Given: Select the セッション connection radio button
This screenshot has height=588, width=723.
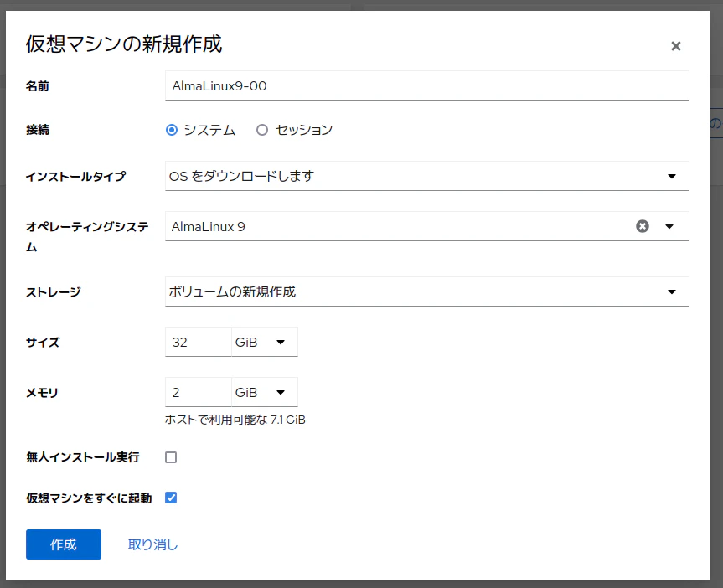Looking at the screenshot, I should point(262,130).
